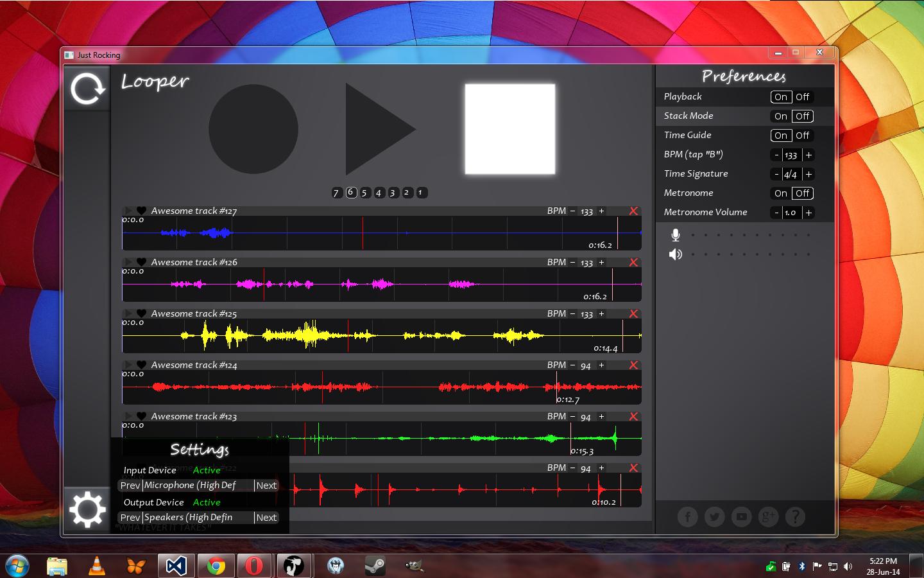Delete the bottom track with red X
Image resolution: width=924 pixels, height=578 pixels.
click(633, 468)
